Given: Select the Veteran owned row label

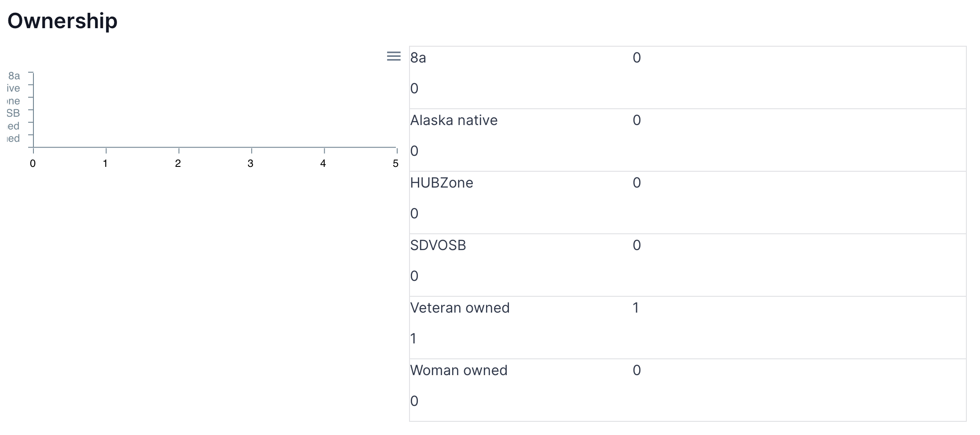Looking at the screenshot, I should (x=460, y=308).
